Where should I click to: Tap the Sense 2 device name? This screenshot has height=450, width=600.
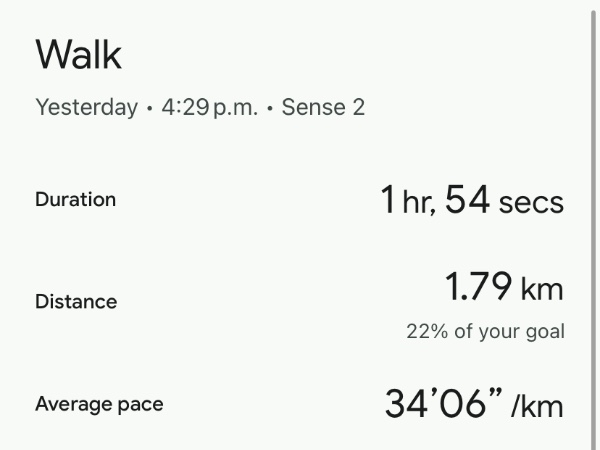(323, 107)
